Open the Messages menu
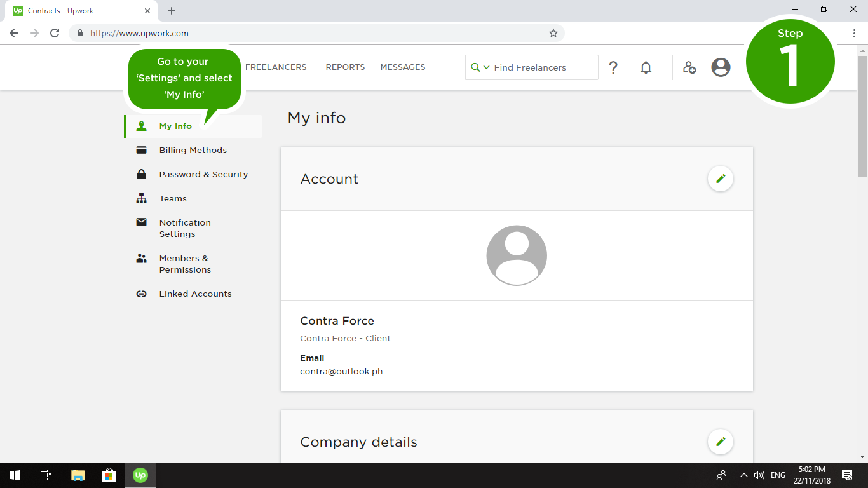 [x=403, y=67]
